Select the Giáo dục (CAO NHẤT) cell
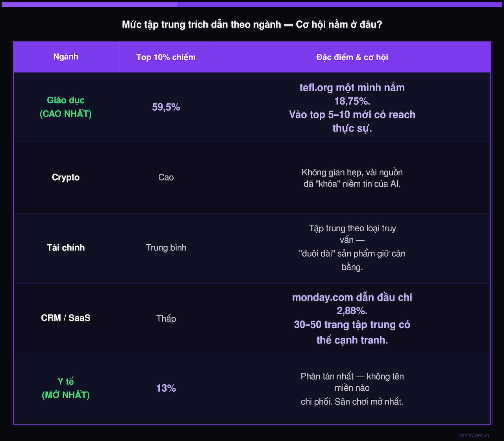 tap(66, 107)
